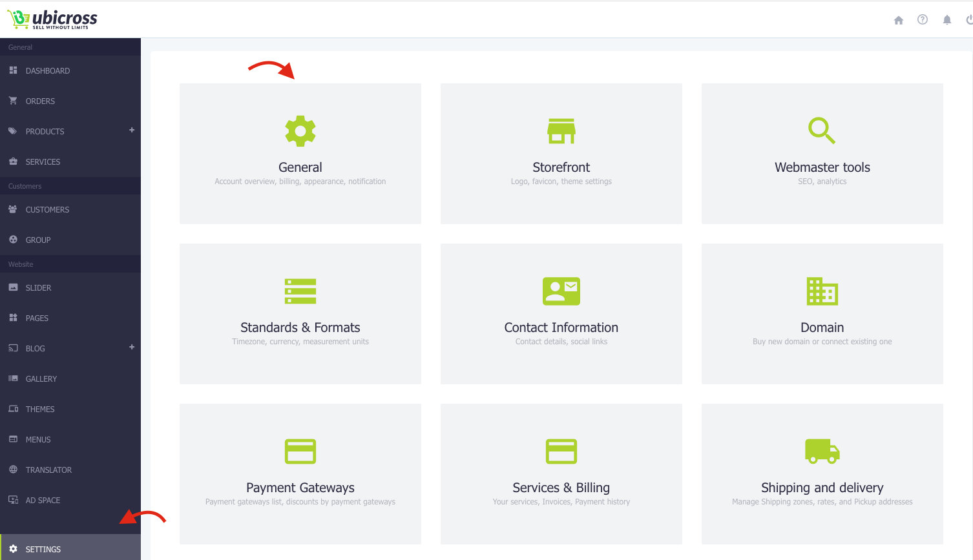Click the Ad Space sidebar icon
Image resolution: width=973 pixels, height=560 pixels.
[13, 499]
